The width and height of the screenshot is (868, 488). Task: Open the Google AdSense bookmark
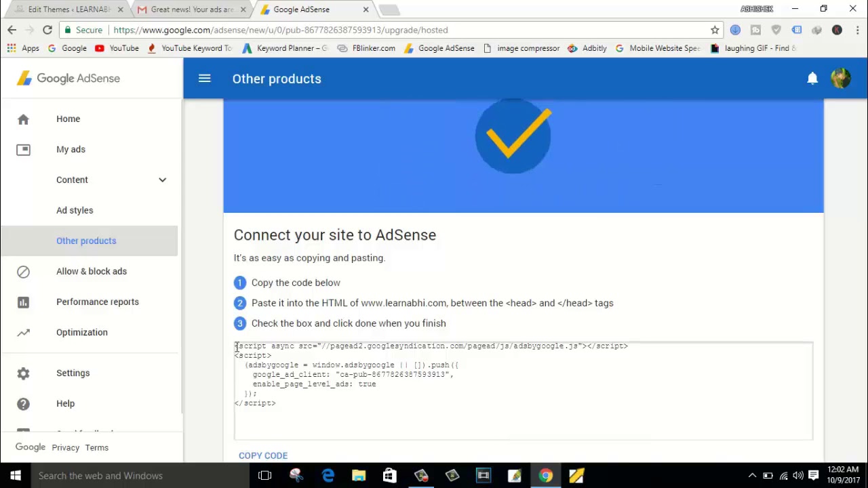(439, 48)
